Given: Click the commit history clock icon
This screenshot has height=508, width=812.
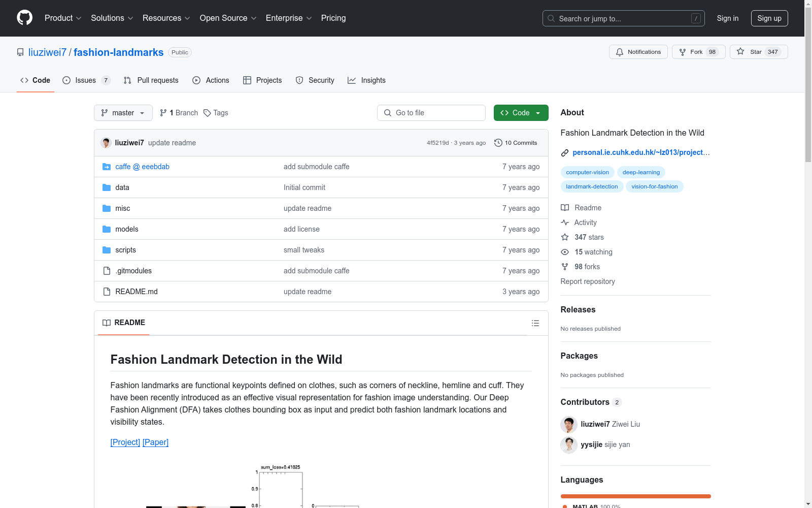Looking at the screenshot, I should [x=498, y=143].
